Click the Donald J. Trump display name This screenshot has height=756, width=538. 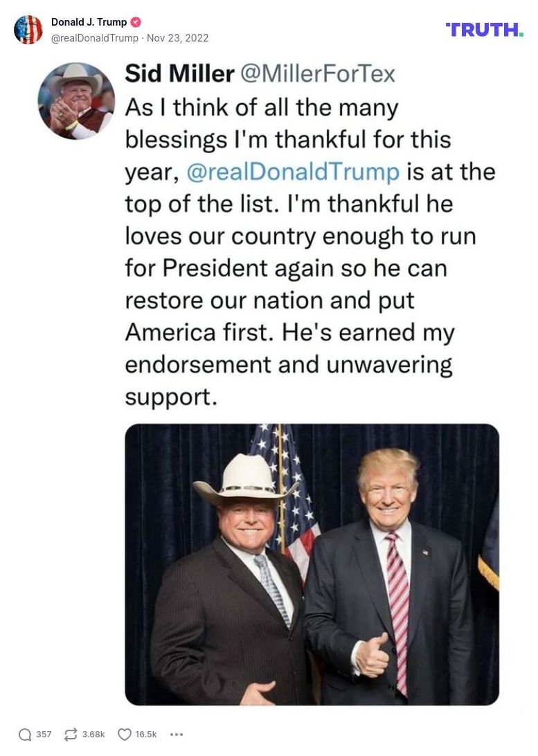tap(89, 21)
